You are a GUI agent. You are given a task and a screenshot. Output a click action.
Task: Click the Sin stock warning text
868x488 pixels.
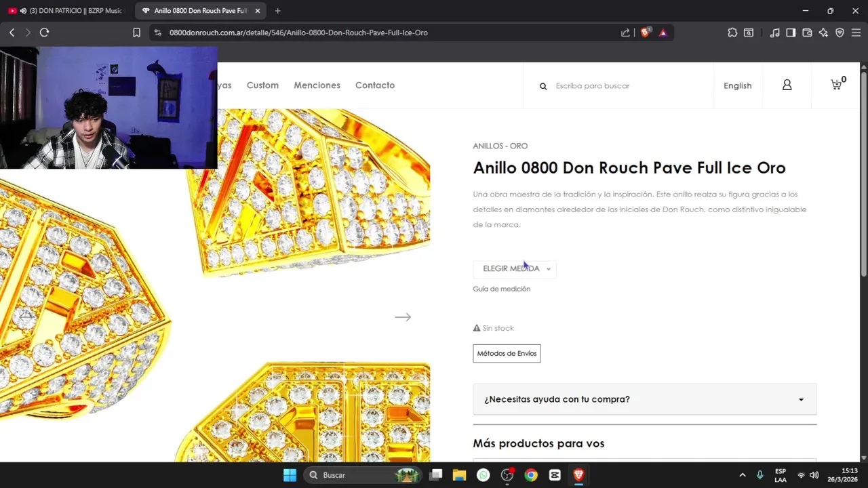(493, 328)
